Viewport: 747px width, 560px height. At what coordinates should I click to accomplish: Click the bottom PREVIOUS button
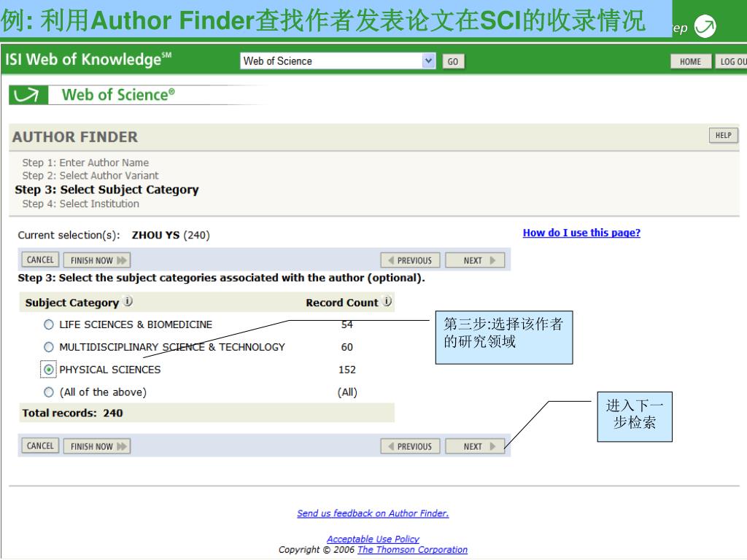coord(410,447)
